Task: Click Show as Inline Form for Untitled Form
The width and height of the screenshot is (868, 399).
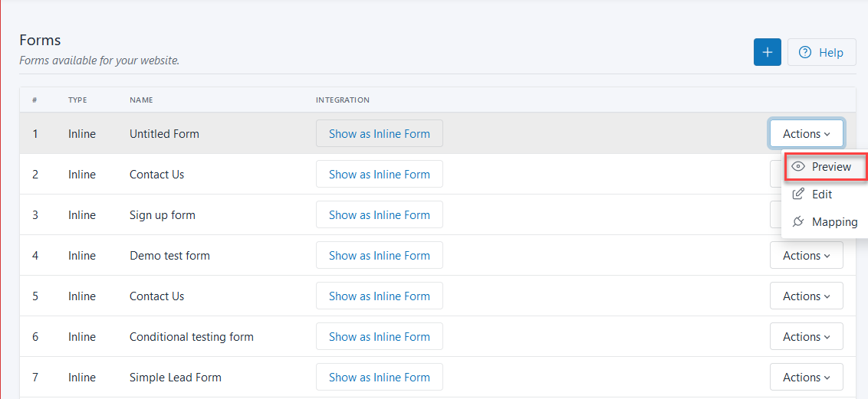Action: tap(380, 134)
